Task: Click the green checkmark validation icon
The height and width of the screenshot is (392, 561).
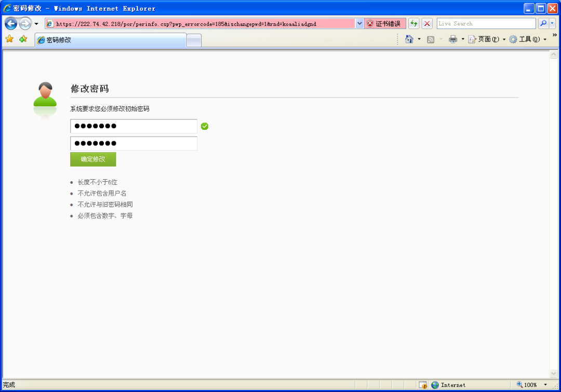Action: click(205, 126)
